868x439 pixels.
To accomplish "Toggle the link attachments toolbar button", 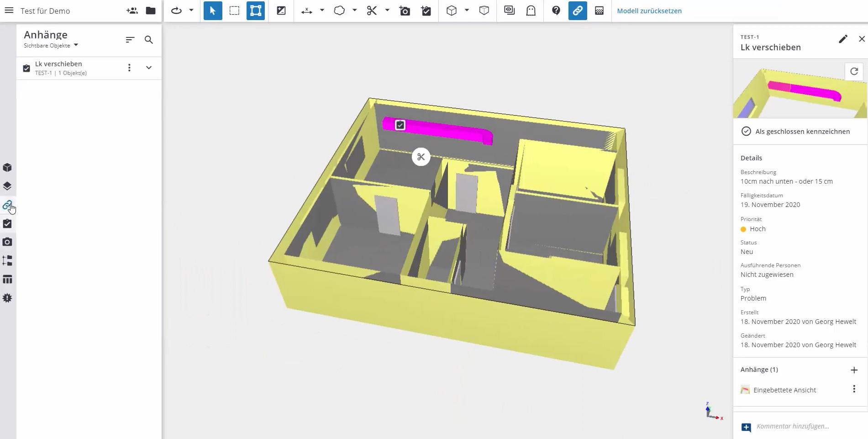I will point(577,11).
